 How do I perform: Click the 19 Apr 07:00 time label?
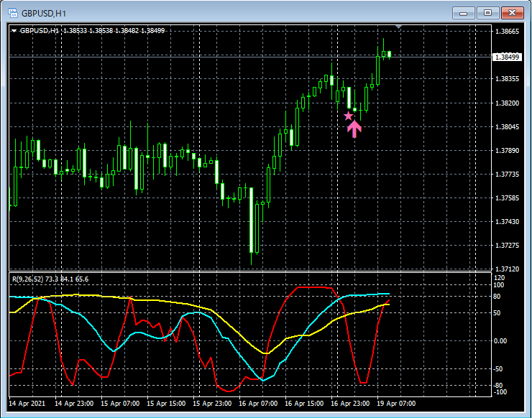(x=396, y=404)
